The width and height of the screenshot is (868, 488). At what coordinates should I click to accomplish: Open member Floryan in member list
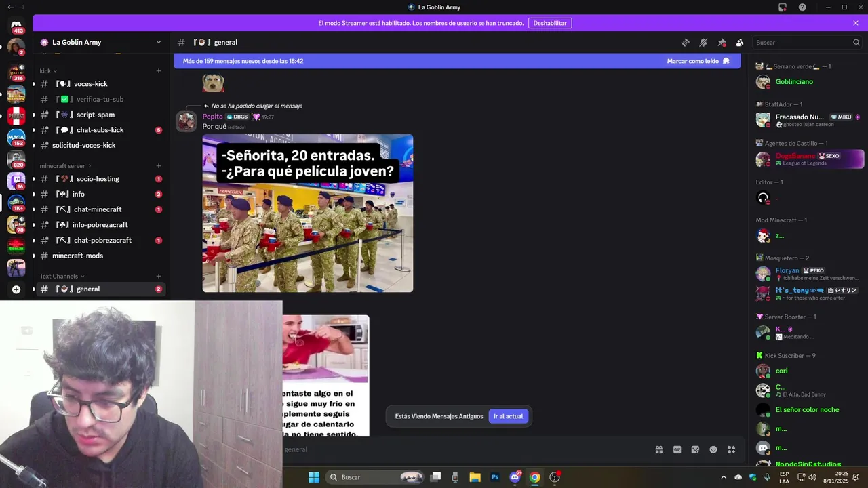pyautogui.click(x=810, y=274)
